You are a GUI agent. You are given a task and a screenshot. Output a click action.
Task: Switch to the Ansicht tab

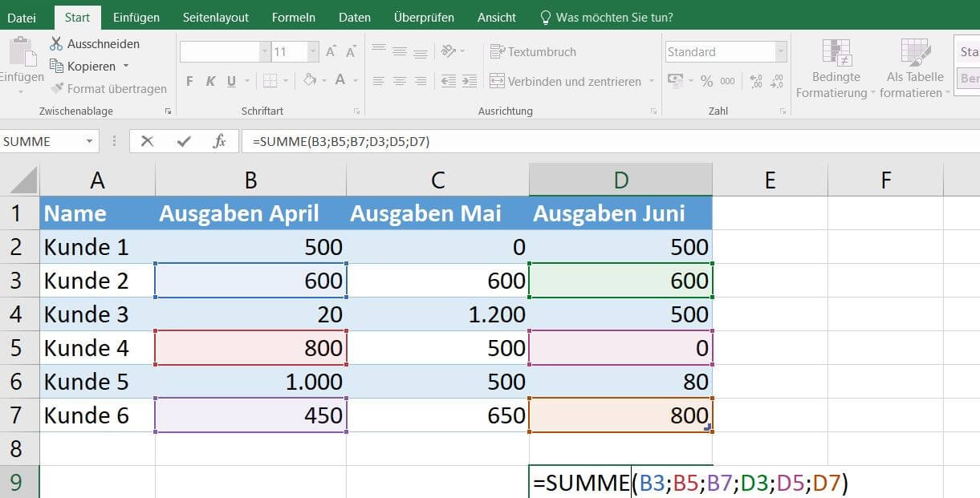point(497,17)
